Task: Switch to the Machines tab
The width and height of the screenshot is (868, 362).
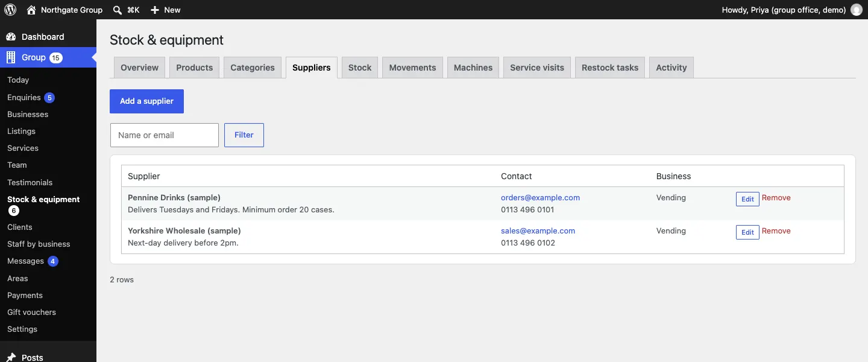Action: 473,68
